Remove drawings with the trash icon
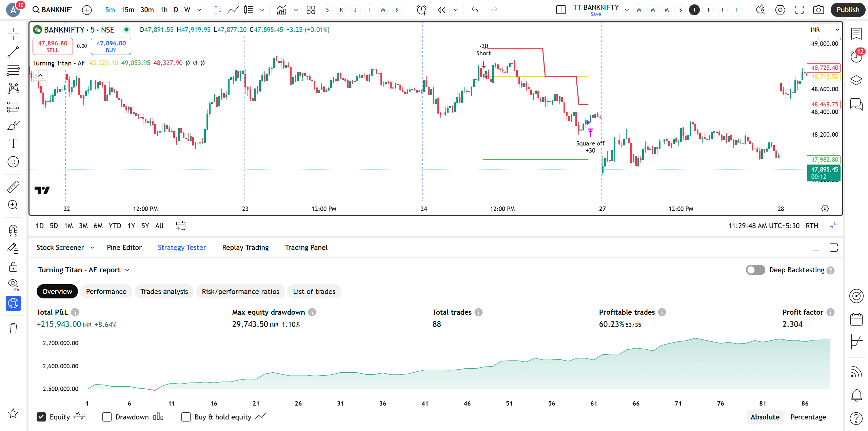The height and width of the screenshot is (431, 868). 13,328
